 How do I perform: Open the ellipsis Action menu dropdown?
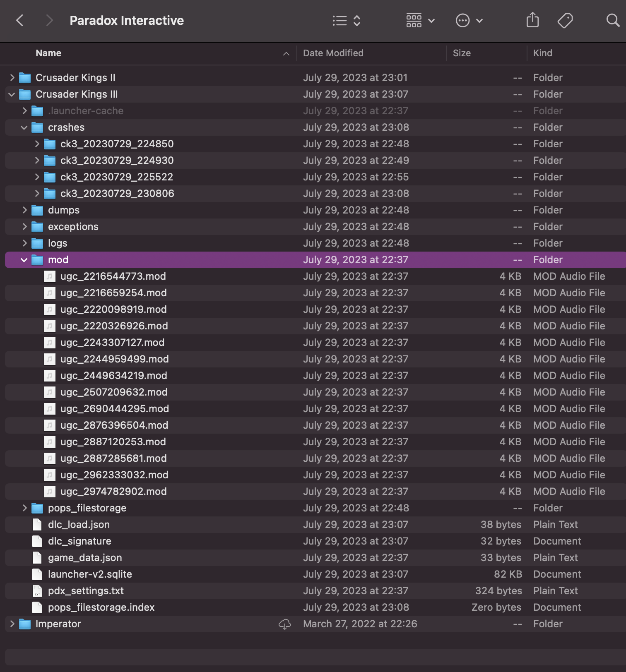coord(469,20)
